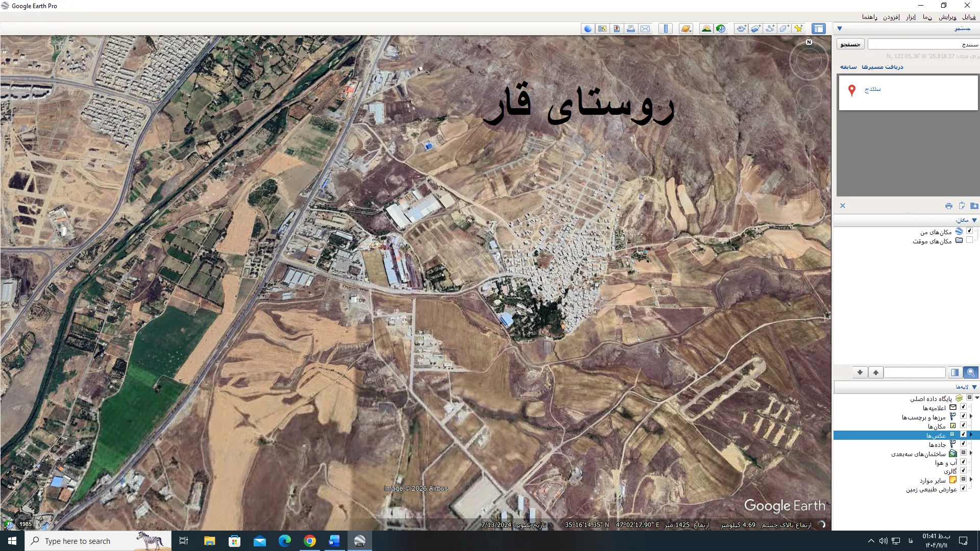Open the سابقه history link
The width and height of the screenshot is (980, 551).
pos(849,67)
